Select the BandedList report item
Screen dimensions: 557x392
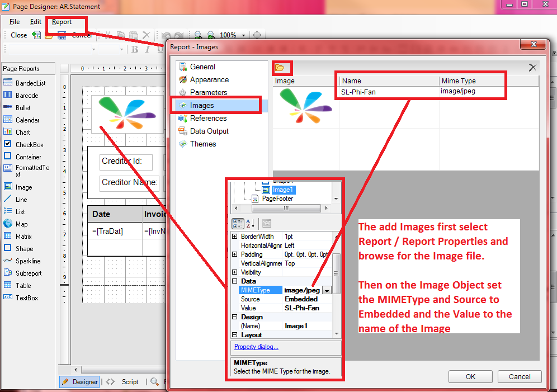click(x=25, y=83)
